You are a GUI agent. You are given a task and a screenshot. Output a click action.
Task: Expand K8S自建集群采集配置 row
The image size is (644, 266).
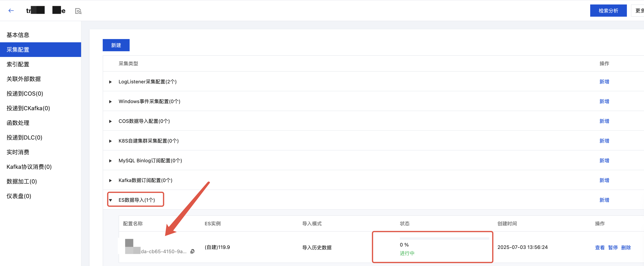110,141
